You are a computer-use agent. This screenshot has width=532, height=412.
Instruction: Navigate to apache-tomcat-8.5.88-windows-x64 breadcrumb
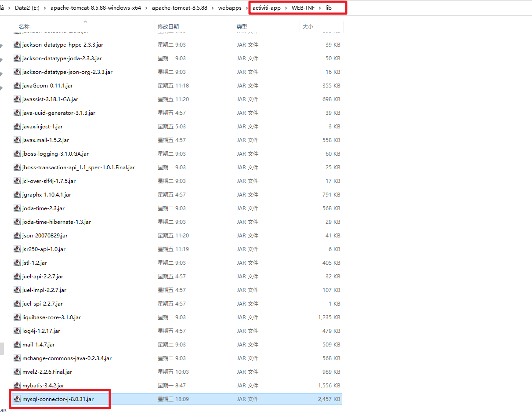96,8
